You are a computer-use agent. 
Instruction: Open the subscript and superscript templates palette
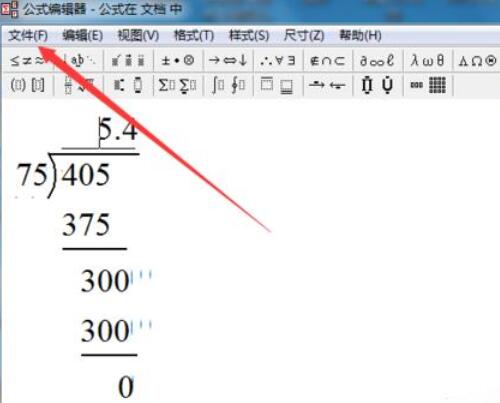pos(129,85)
